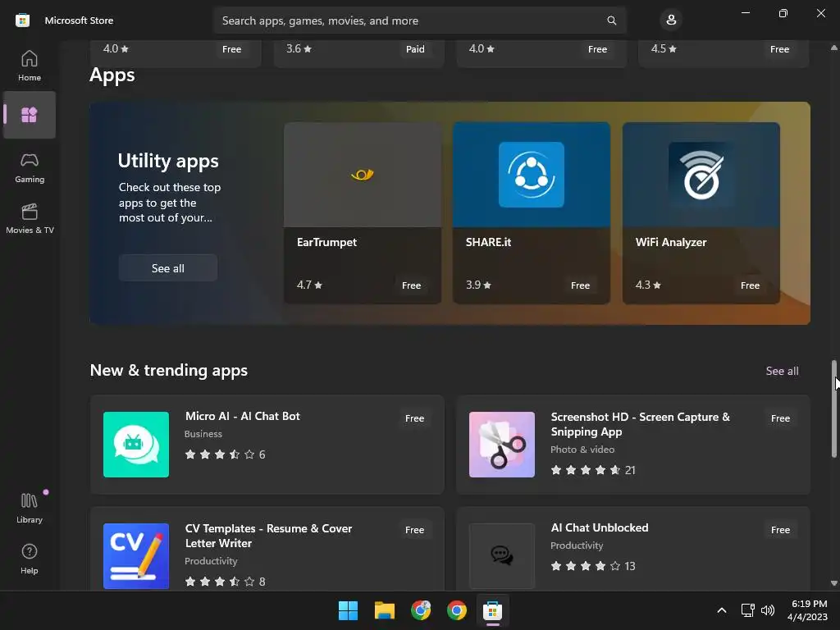
Task: Click the vertical scrollbar thumb
Action: (x=833, y=409)
